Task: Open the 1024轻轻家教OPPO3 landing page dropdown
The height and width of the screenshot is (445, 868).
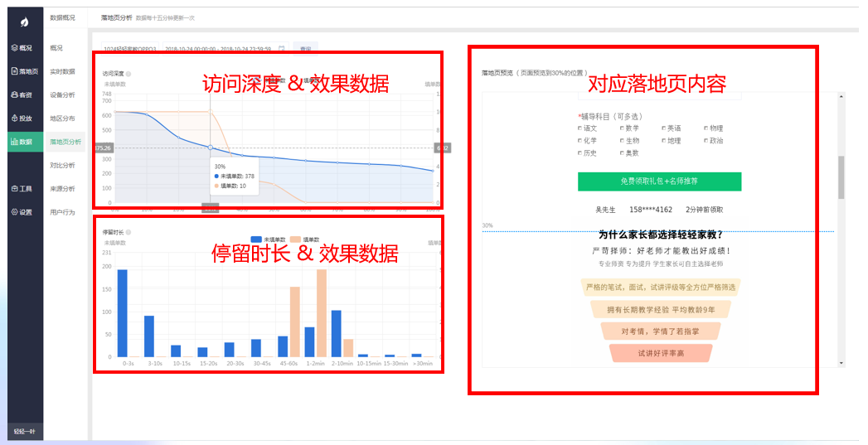Action: click(130, 49)
